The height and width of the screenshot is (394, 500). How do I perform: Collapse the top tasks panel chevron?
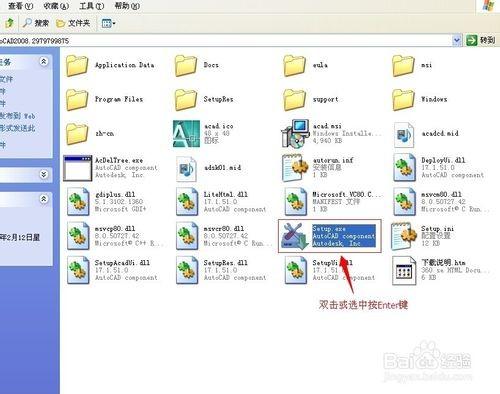pyautogui.click(x=44, y=62)
